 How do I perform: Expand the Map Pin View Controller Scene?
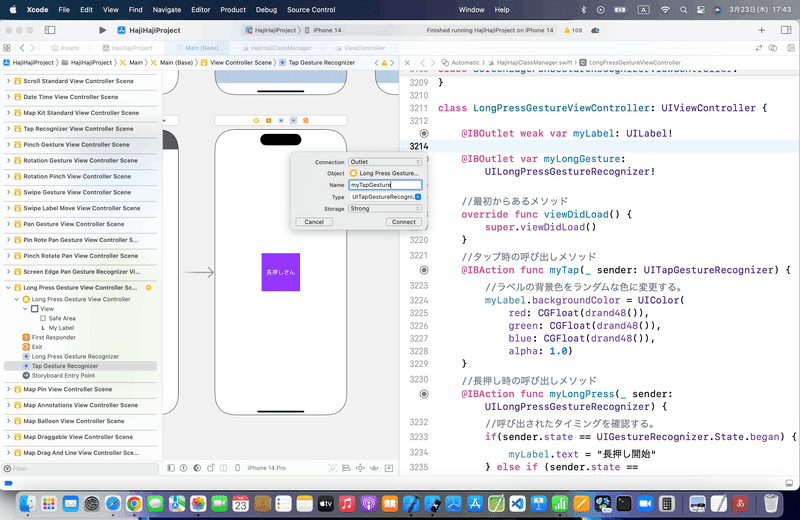click(x=8, y=389)
